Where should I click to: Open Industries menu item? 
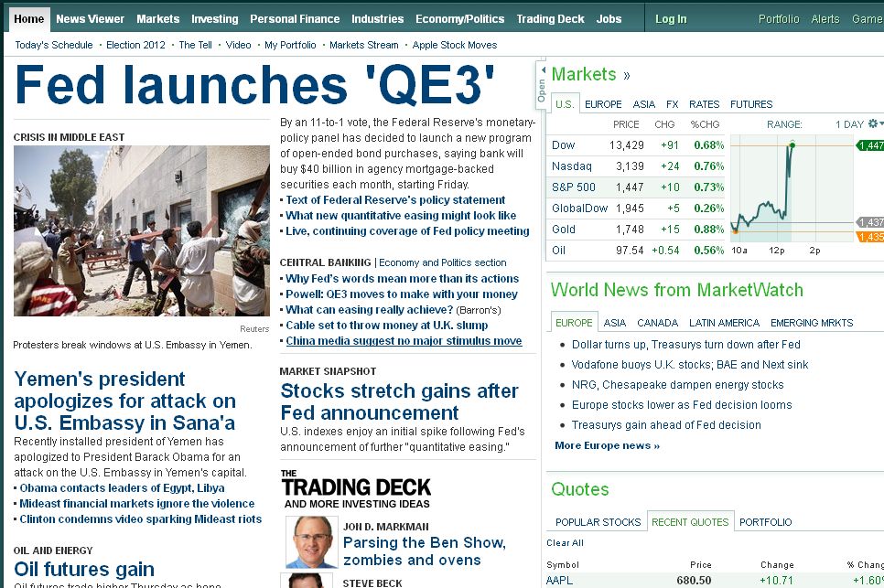[x=378, y=18]
